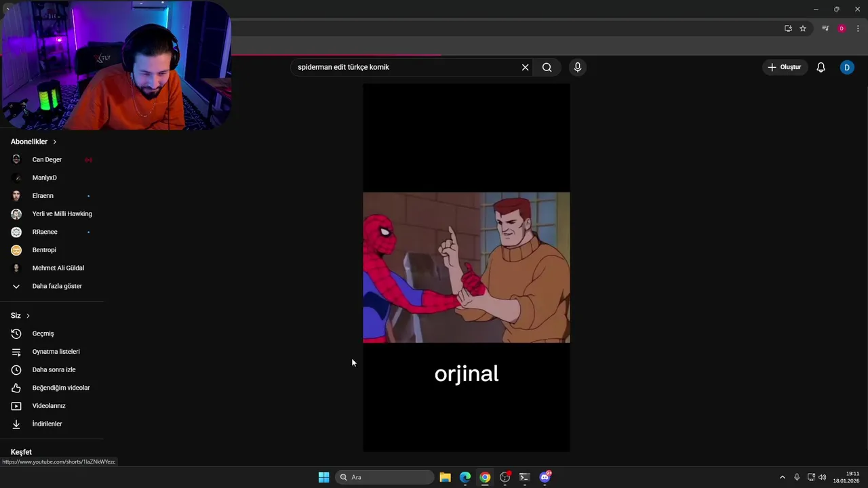Click Yerli ve Milli Hawking avatar
This screenshot has height=488, width=868.
(16, 213)
